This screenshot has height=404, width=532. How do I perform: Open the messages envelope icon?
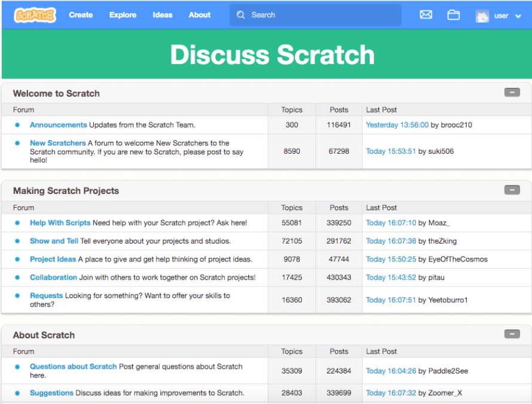coord(425,15)
